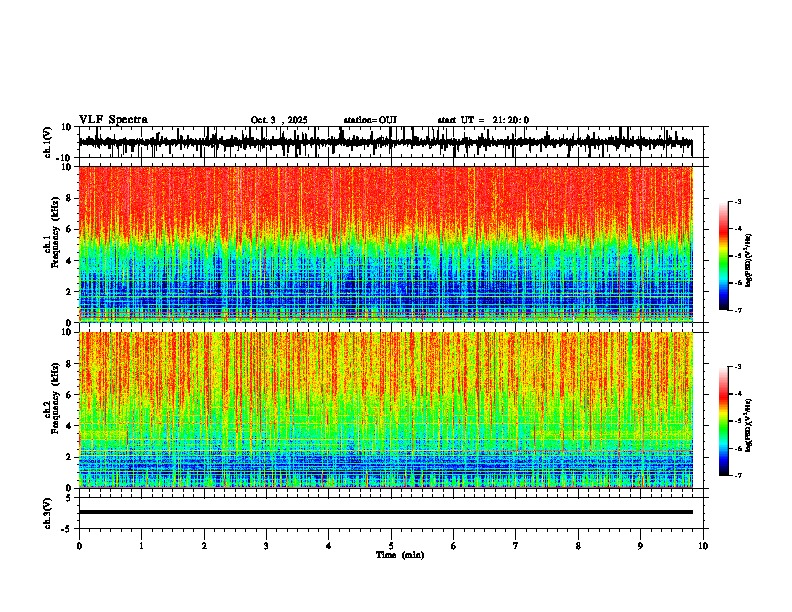Select the "Oct. 3 , 2025" date text
This screenshot has height=612, width=792.
click(x=279, y=120)
